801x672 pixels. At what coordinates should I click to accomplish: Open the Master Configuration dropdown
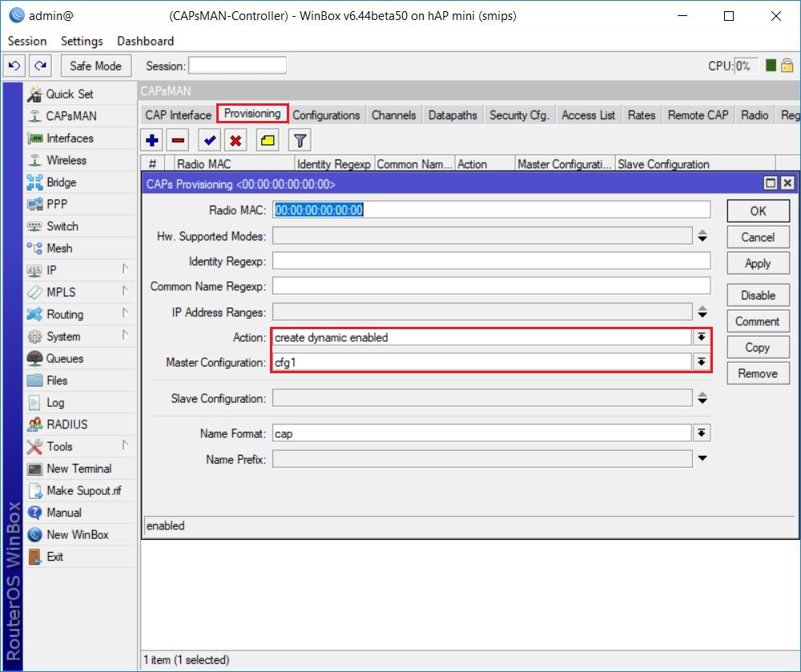(702, 362)
